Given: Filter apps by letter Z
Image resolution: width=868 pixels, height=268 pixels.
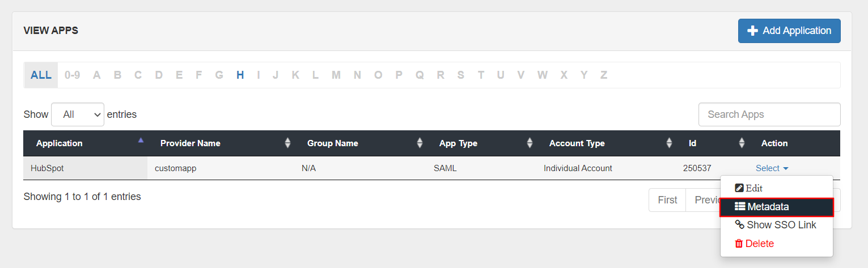Looking at the screenshot, I should (604, 75).
